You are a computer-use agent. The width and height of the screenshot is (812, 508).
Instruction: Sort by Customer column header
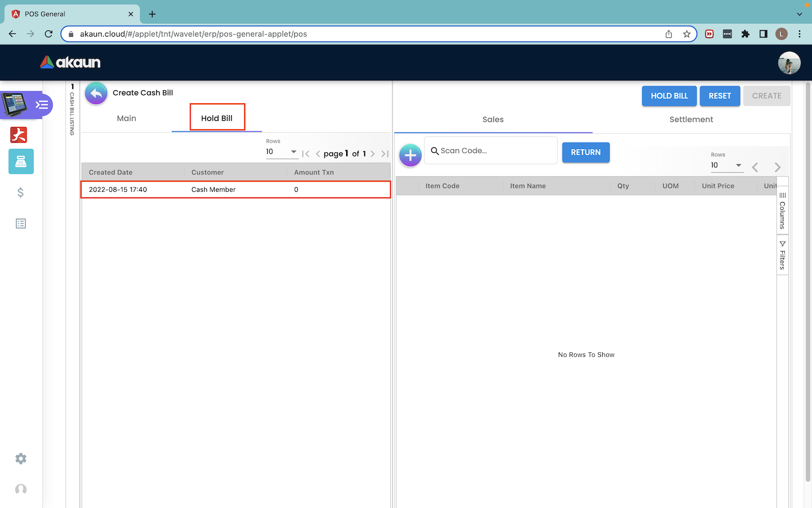point(208,173)
